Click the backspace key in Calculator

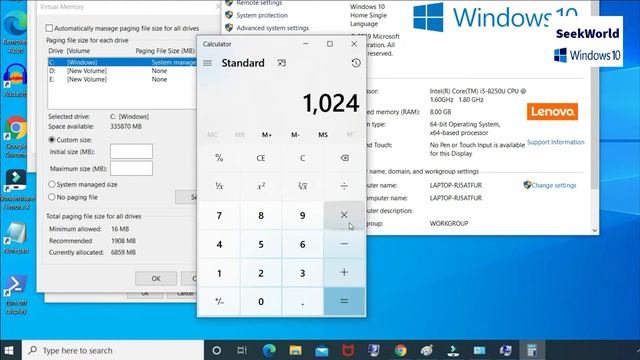[344, 158]
